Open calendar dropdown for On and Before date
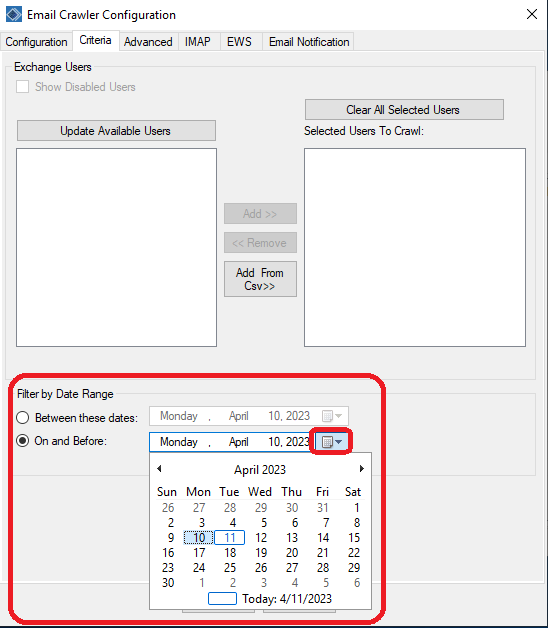This screenshot has width=548, height=628. [332, 442]
